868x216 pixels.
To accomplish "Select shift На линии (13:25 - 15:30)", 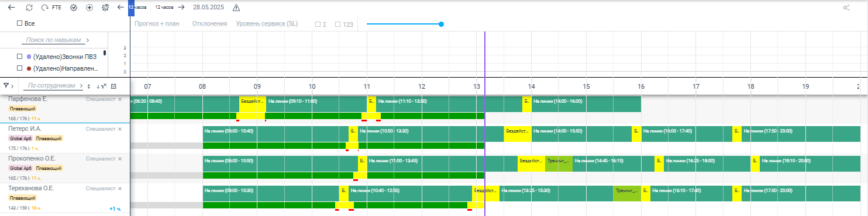I will (x=556, y=193).
